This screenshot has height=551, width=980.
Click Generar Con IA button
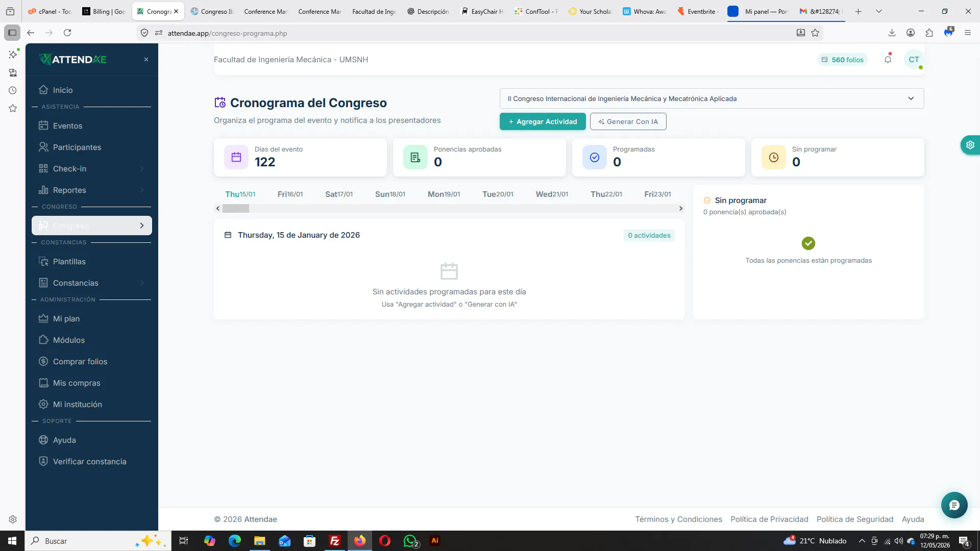tap(628, 121)
